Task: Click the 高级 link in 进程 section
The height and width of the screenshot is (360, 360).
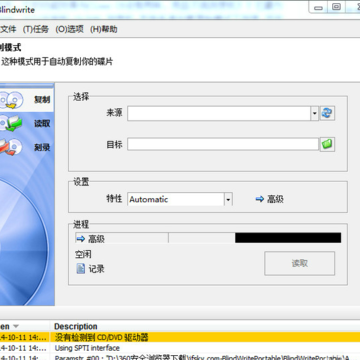Action: click(96, 239)
